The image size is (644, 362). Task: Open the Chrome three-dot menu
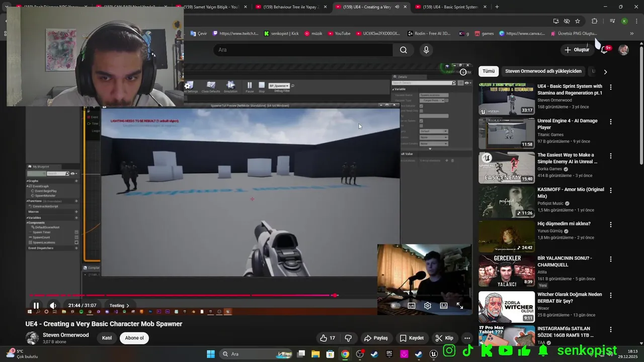637,21
